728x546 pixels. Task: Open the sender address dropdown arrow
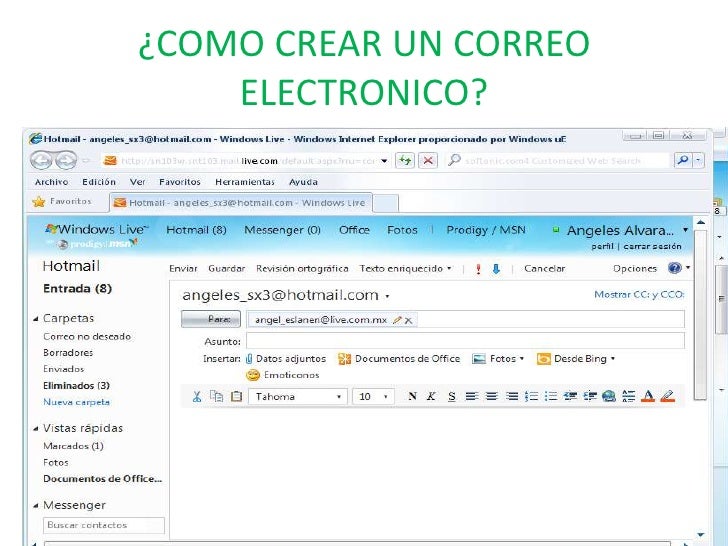tap(387, 296)
